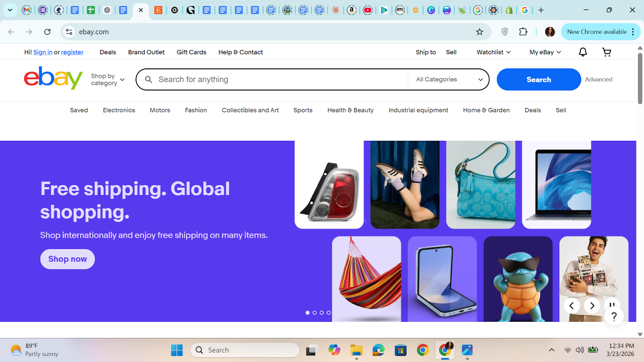Pause the banner carousel
The height and width of the screenshot is (362, 644).
pyautogui.click(x=612, y=304)
